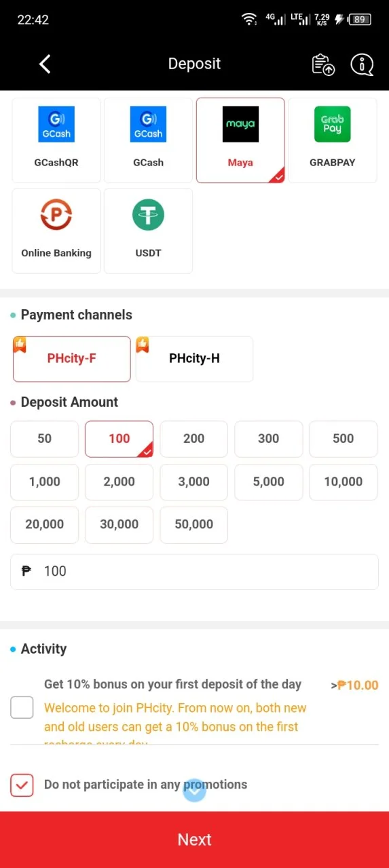Select the 1,000 deposit amount
The image size is (389, 868).
(44, 482)
